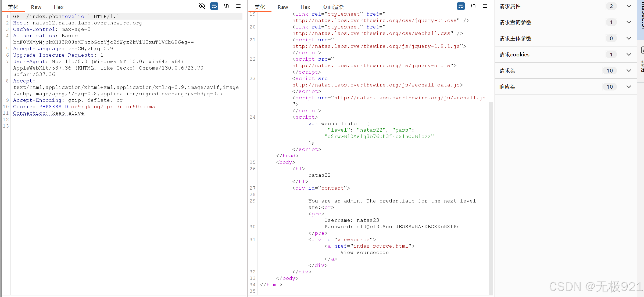Screen dimensions: 644x297
Task: Switch request view to Hex tab
Action: 58,7
